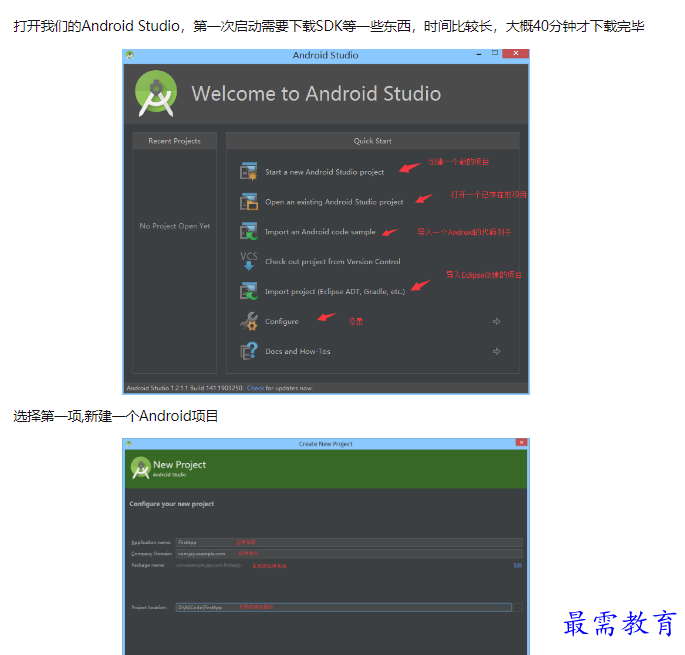685x655 pixels.
Task: Focus the Company Domain field
Action: point(349,554)
